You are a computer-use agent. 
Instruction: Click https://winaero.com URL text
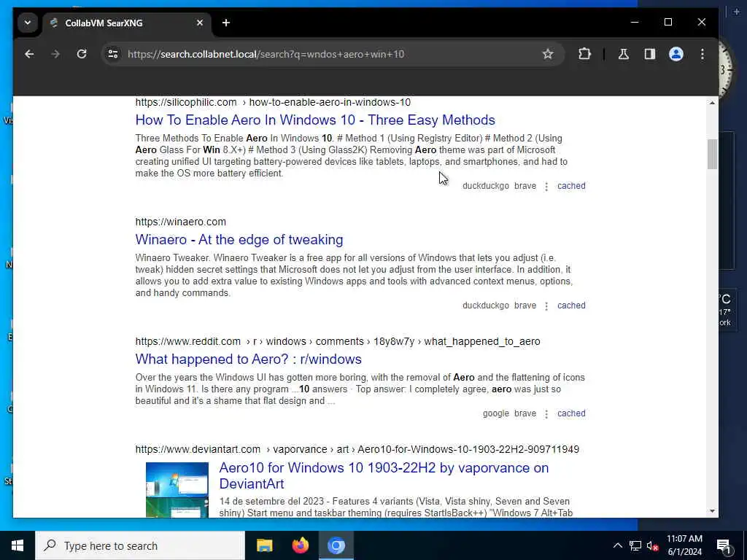[181, 222]
